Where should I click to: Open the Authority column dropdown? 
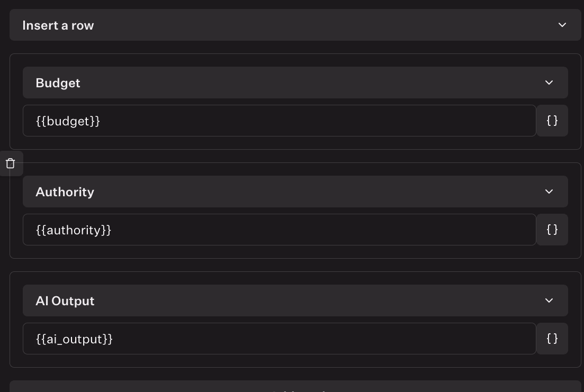(x=295, y=192)
